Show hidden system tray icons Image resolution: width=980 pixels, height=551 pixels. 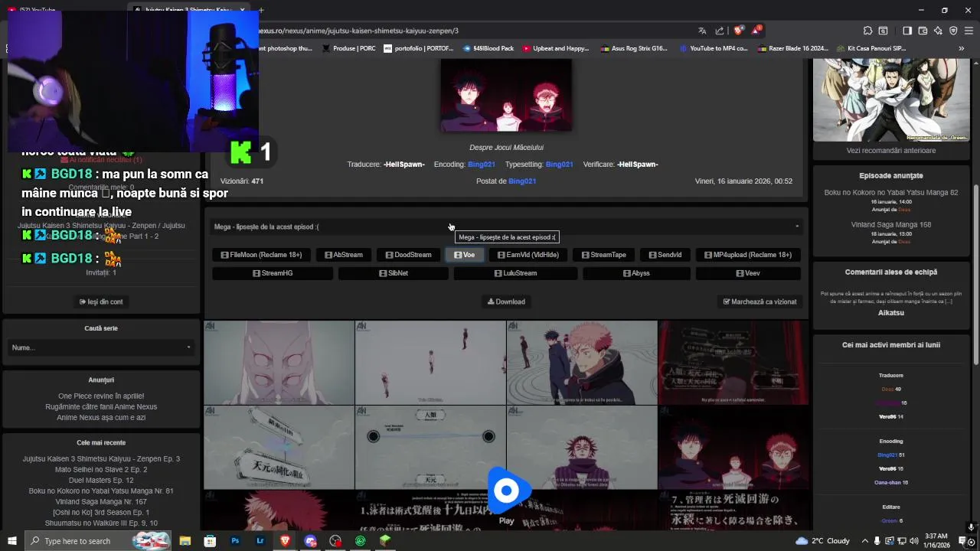[x=864, y=541]
